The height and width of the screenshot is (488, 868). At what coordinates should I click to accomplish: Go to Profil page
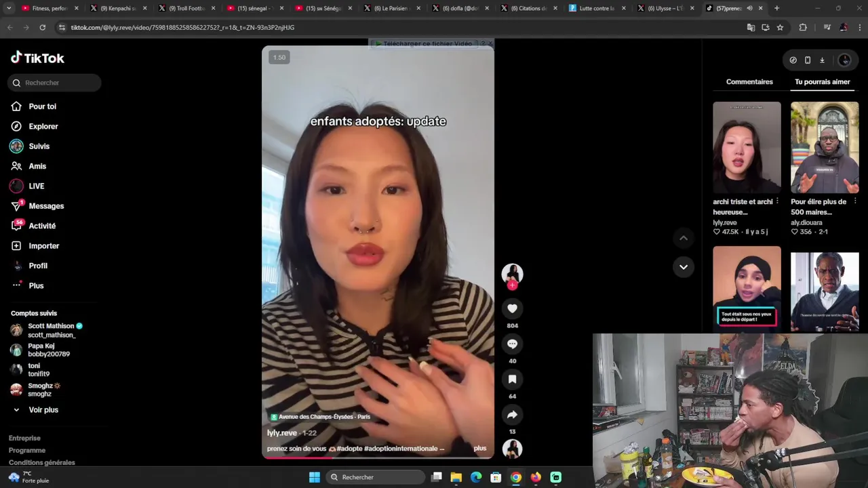point(37,266)
